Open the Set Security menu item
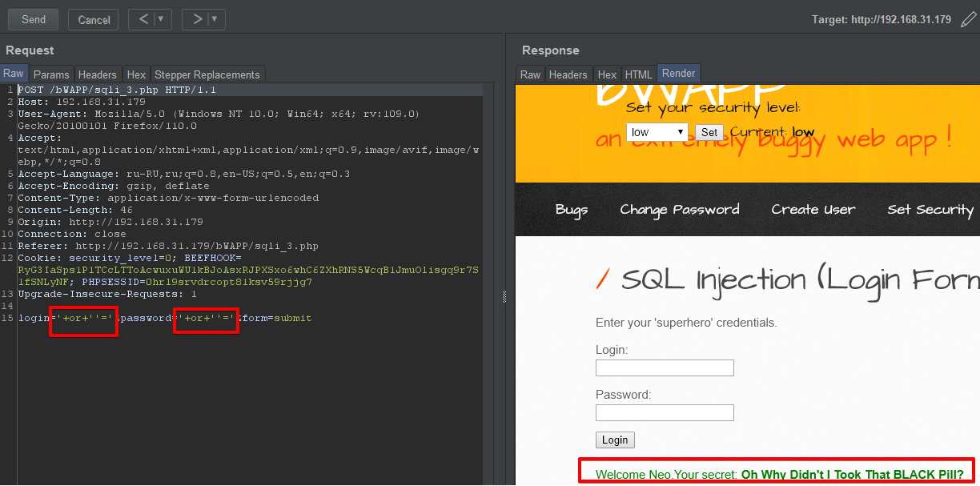 point(930,210)
